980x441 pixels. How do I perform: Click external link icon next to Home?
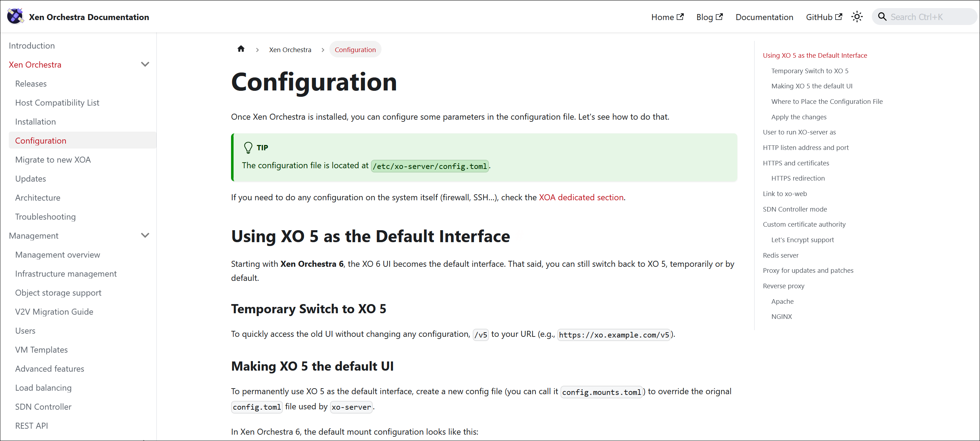680,17
